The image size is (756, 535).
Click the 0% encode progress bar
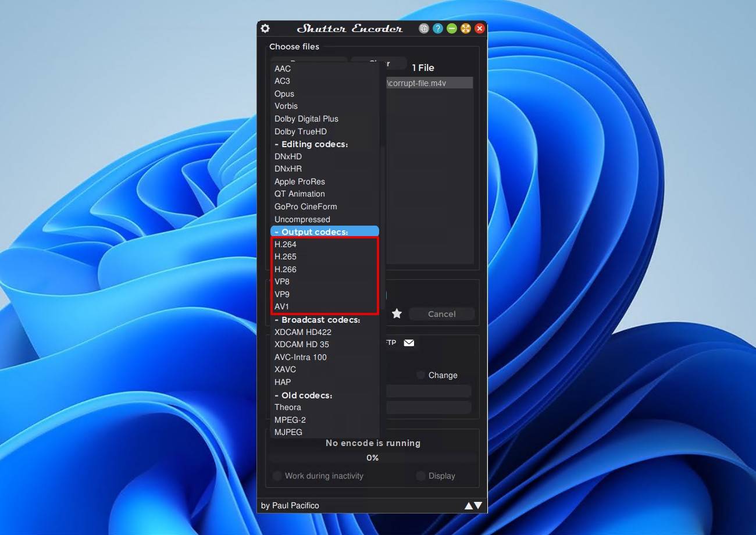pyautogui.click(x=373, y=458)
